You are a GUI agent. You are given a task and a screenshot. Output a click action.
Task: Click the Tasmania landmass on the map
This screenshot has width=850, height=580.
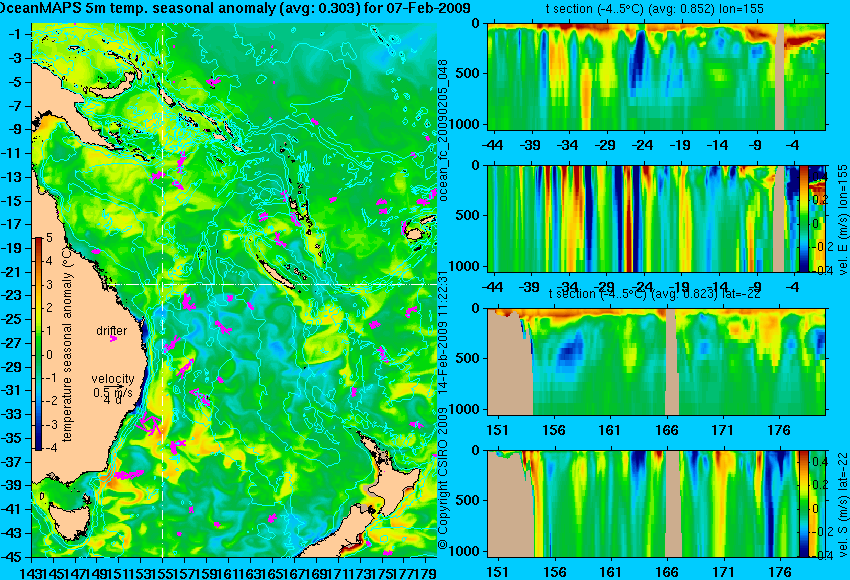point(69,519)
